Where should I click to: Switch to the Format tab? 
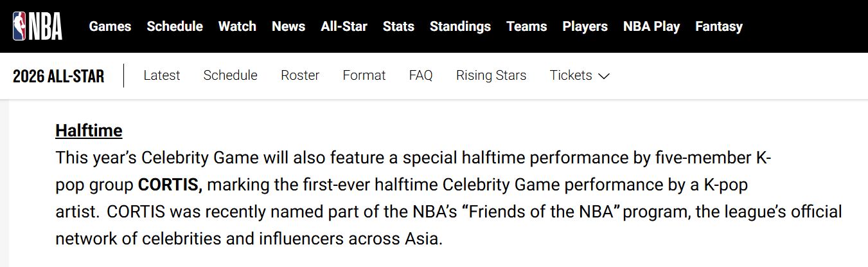click(364, 75)
